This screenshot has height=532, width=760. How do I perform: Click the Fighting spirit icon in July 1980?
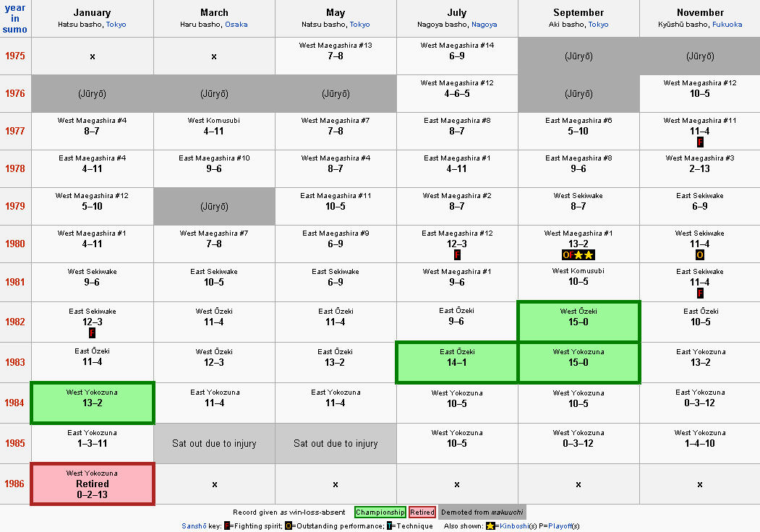(456, 255)
